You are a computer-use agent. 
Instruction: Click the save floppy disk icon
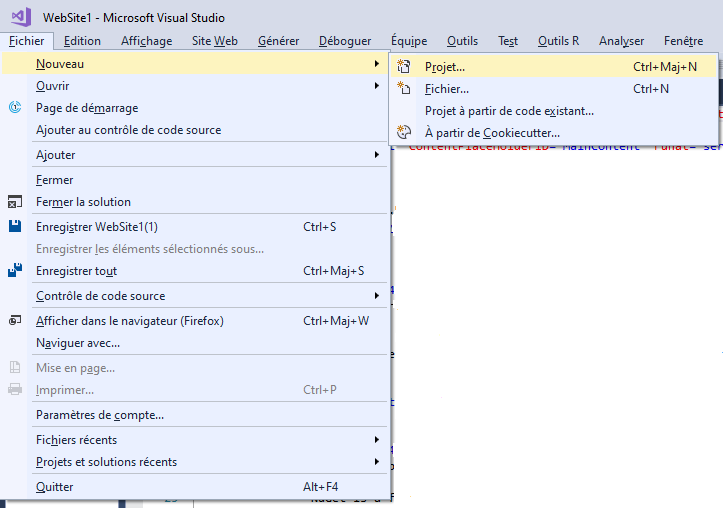(15, 227)
